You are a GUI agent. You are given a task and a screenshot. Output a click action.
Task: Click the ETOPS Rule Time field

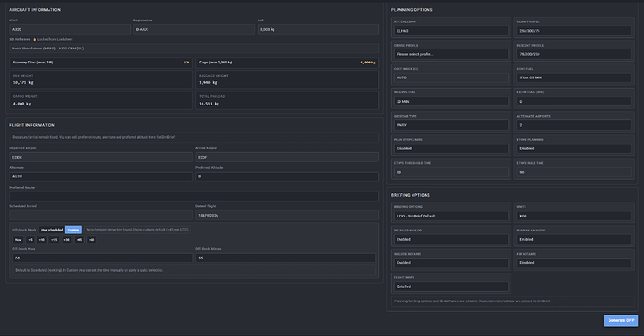(574, 172)
